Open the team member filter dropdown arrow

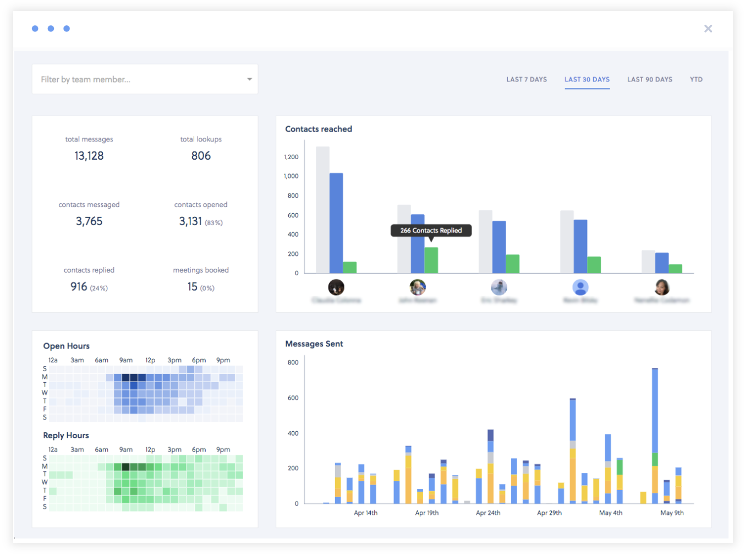249,79
